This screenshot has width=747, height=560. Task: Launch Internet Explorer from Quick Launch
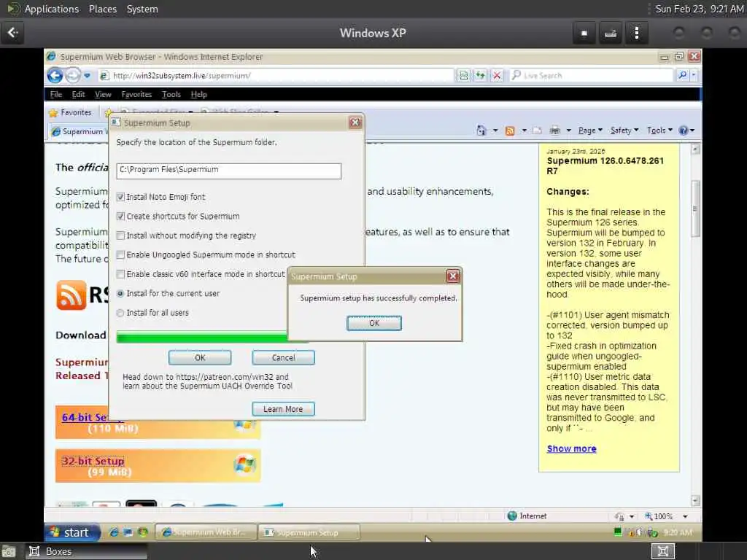113,532
